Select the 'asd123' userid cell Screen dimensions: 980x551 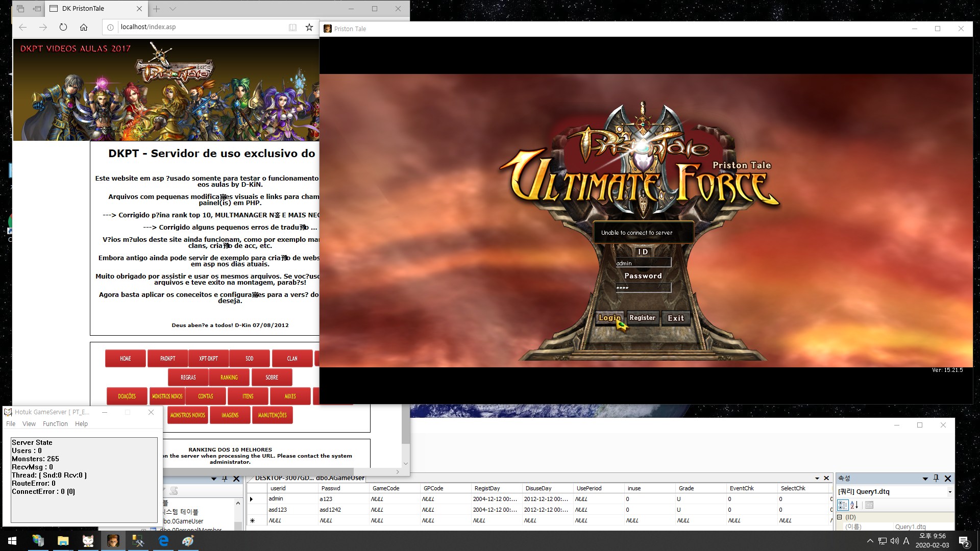coord(292,510)
